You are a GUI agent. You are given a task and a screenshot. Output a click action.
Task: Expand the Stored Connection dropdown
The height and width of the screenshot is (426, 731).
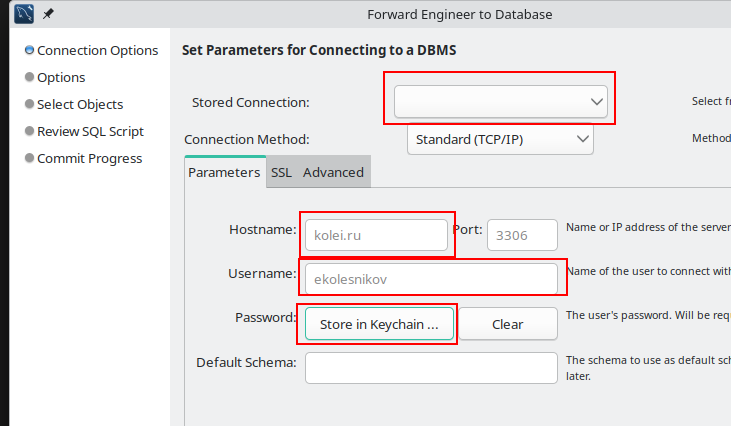[x=500, y=101]
